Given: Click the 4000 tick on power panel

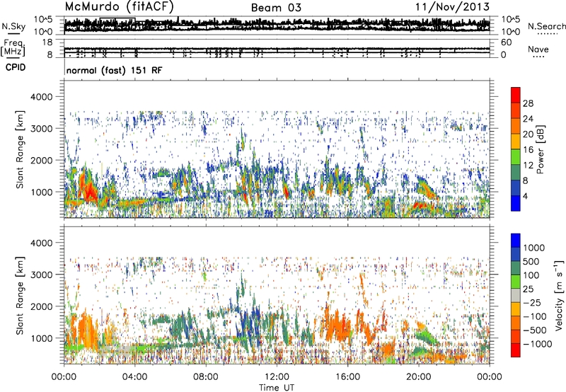Looking at the screenshot, I should click(x=41, y=97).
